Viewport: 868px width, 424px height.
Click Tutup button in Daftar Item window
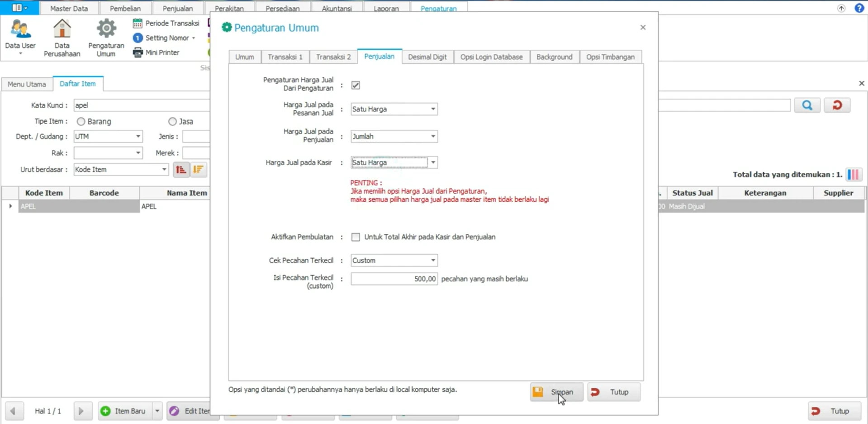(x=835, y=411)
